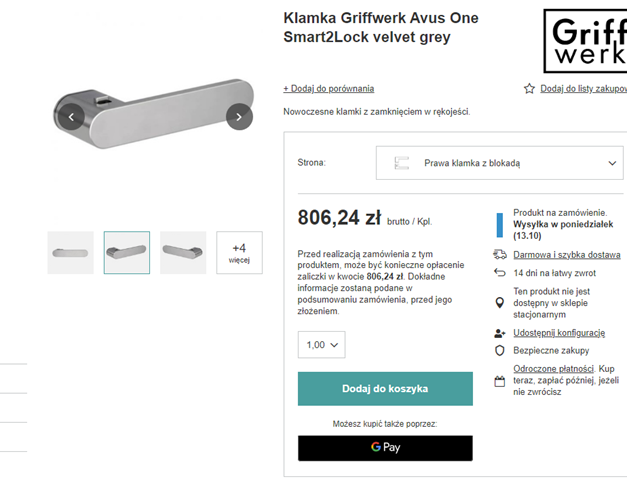
Task: Click the Dodaj do koszyka button
Action: click(x=385, y=389)
